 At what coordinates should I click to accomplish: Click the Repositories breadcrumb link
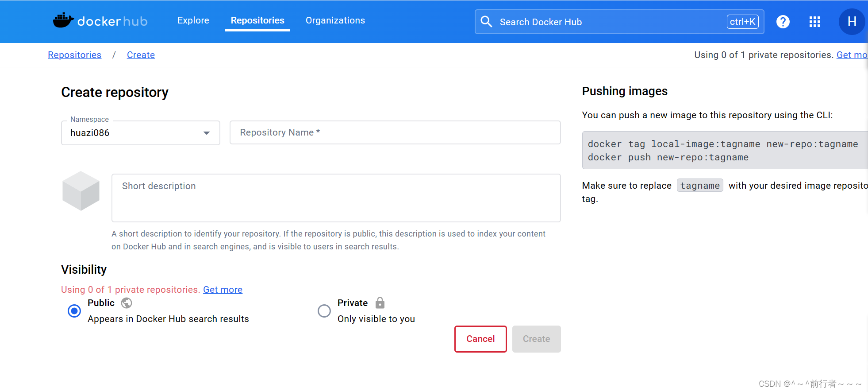pos(74,55)
